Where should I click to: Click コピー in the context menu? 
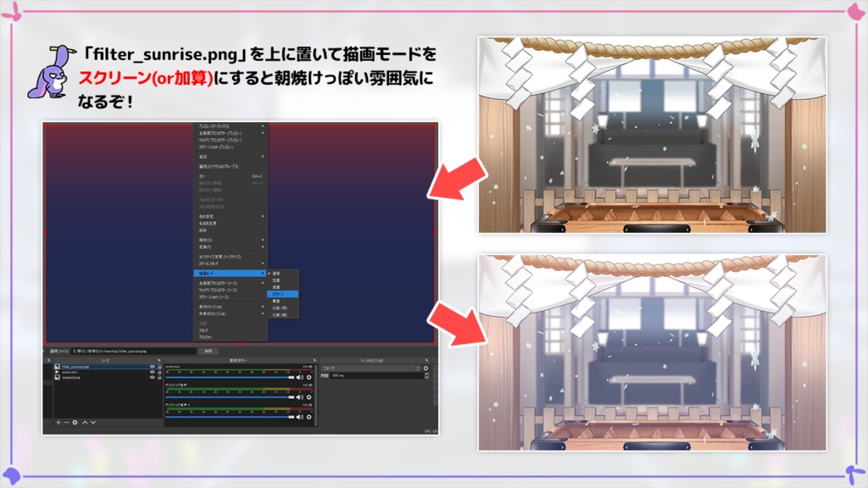[x=231, y=176]
